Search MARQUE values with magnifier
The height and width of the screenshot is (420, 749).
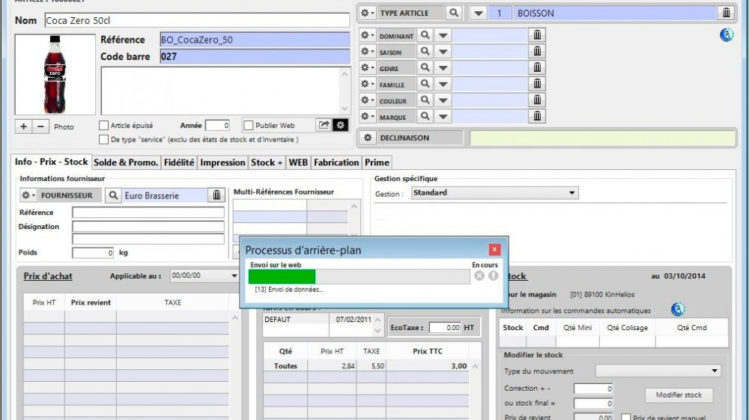[x=425, y=117]
